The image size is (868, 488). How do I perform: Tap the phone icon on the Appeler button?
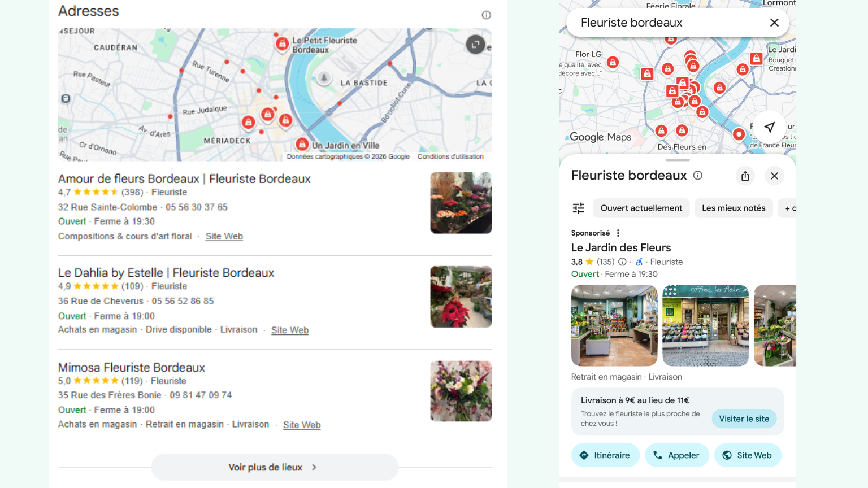(658, 455)
